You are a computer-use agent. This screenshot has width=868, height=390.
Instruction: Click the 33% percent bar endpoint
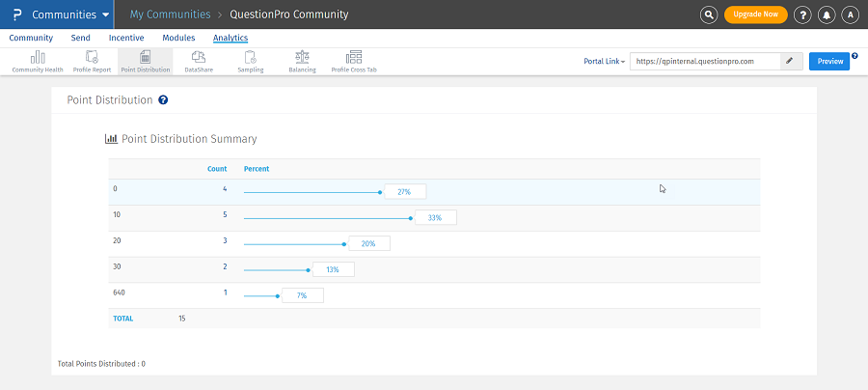[412, 218]
